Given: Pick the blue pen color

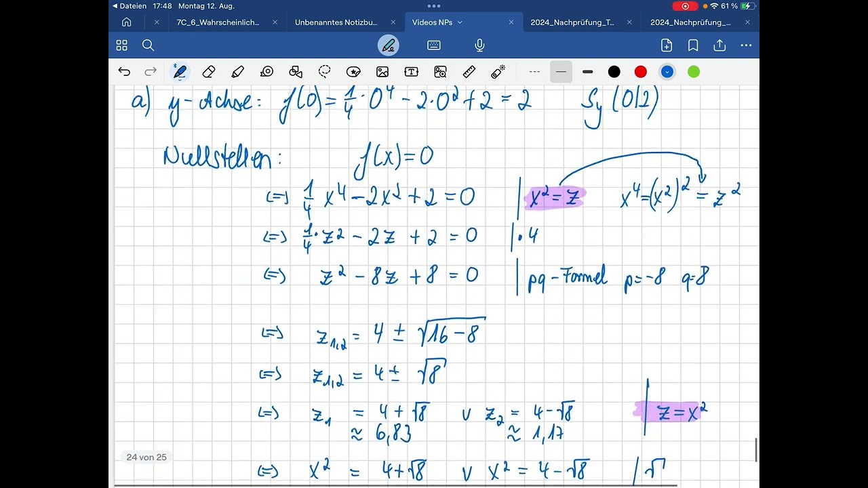Looking at the screenshot, I should click(x=667, y=72).
